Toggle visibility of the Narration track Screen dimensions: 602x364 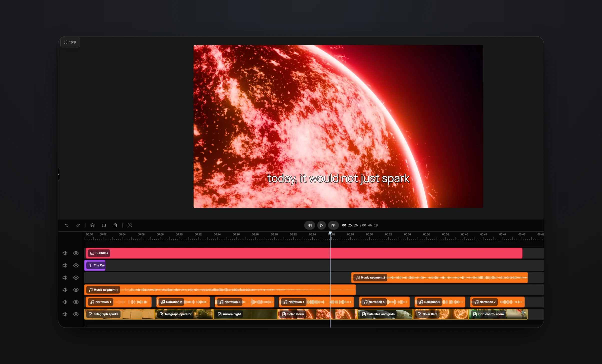(x=76, y=302)
